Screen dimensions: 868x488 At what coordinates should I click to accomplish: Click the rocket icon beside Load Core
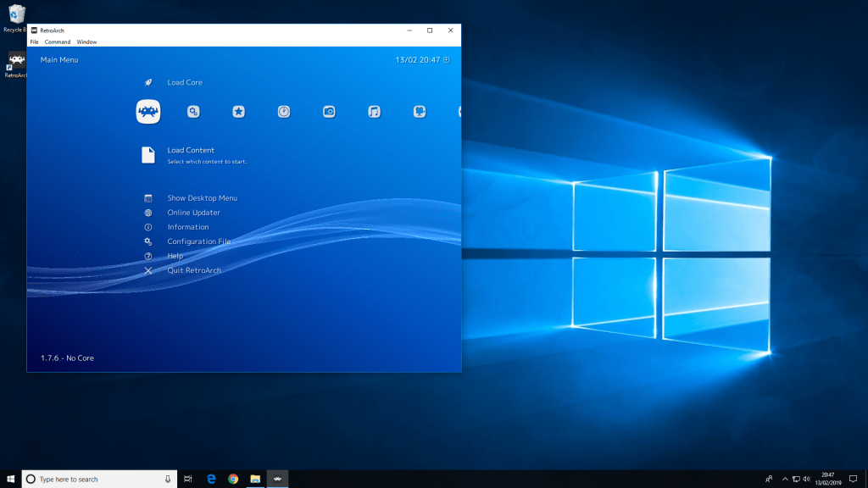pos(148,82)
